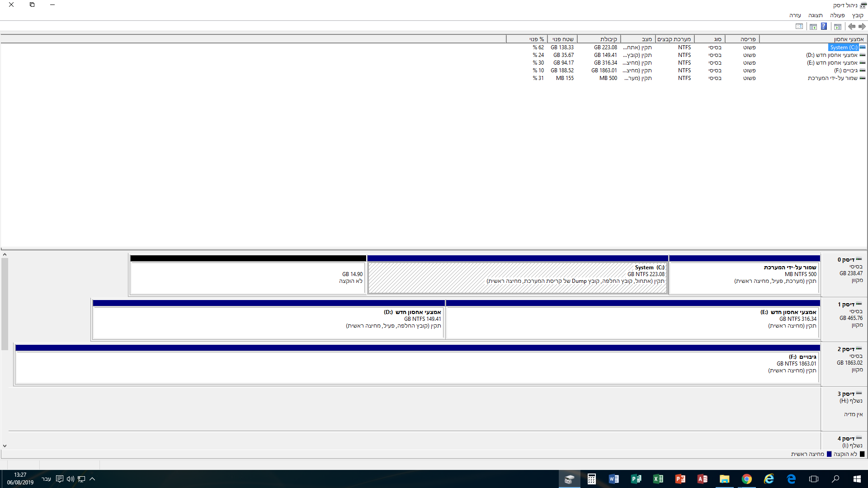Click the שטח פנוי (Free Space) column header
Image resolution: width=868 pixels, height=488 pixels.
[562, 39]
